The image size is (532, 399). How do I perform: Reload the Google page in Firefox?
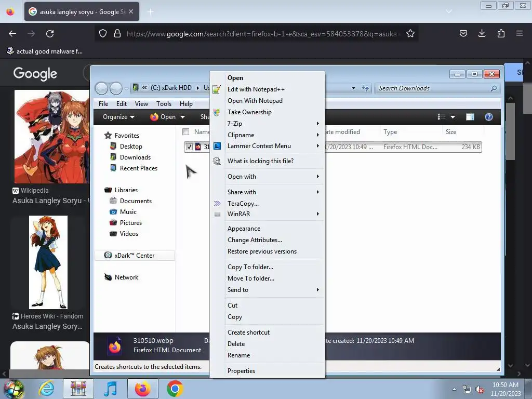pyautogui.click(x=50, y=34)
